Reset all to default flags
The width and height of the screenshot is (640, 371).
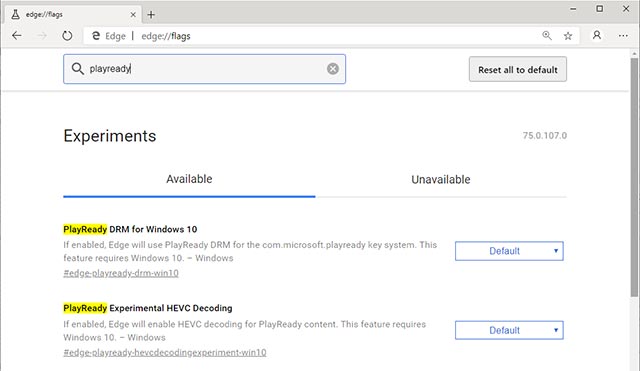(x=518, y=69)
